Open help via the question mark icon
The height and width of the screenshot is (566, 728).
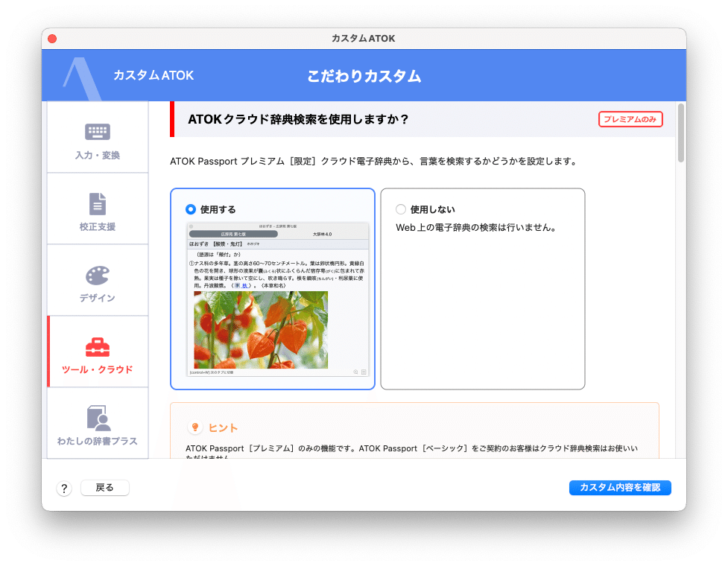click(x=64, y=488)
